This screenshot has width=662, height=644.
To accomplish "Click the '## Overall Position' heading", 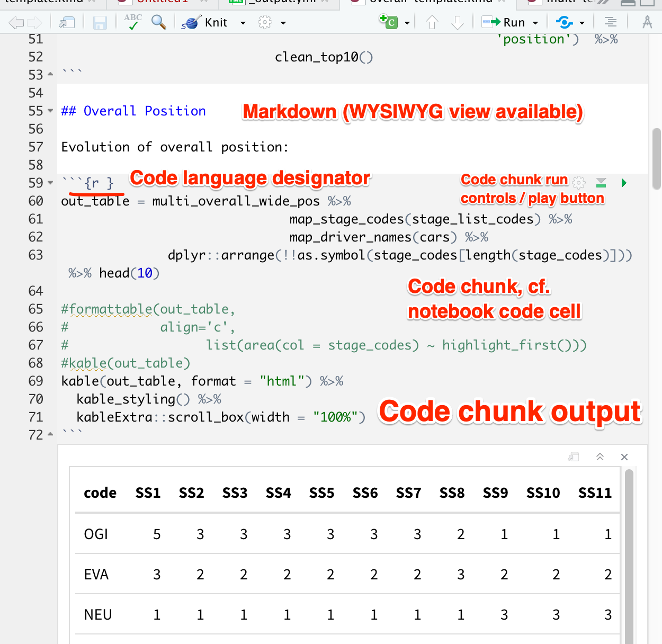I will click(133, 111).
